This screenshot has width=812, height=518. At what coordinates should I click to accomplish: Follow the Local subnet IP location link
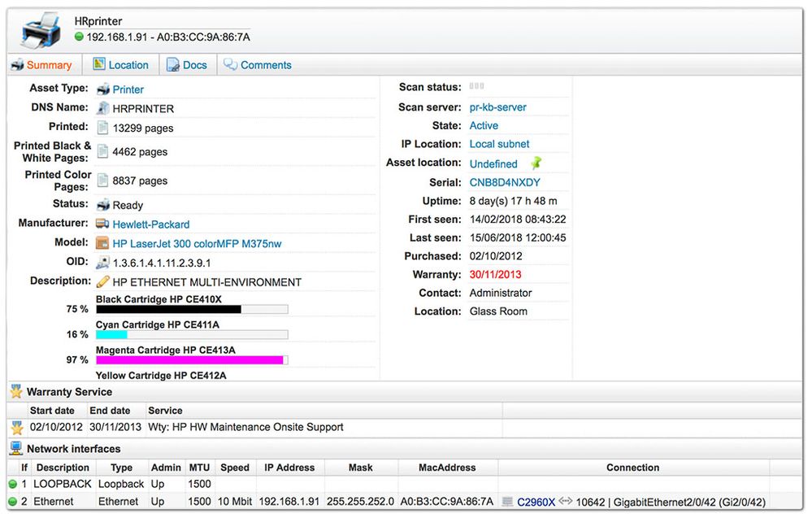[499, 144]
